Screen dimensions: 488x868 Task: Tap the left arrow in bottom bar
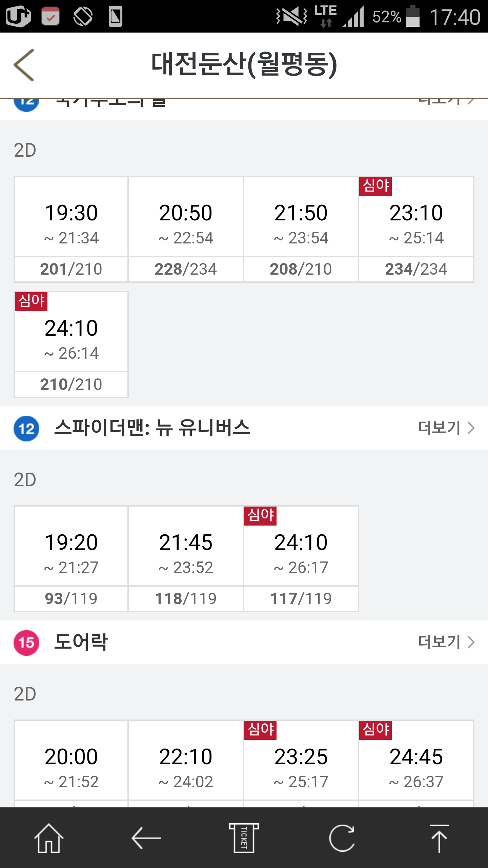146,838
